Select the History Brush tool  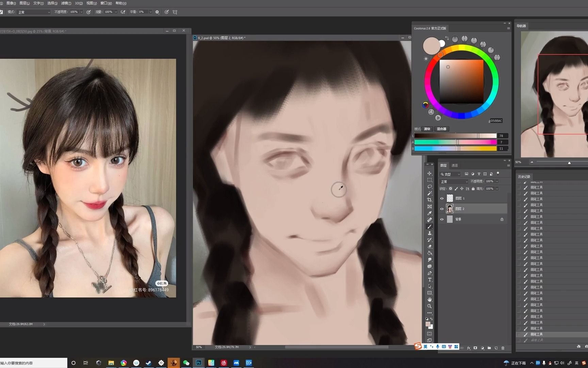pyautogui.click(x=429, y=240)
